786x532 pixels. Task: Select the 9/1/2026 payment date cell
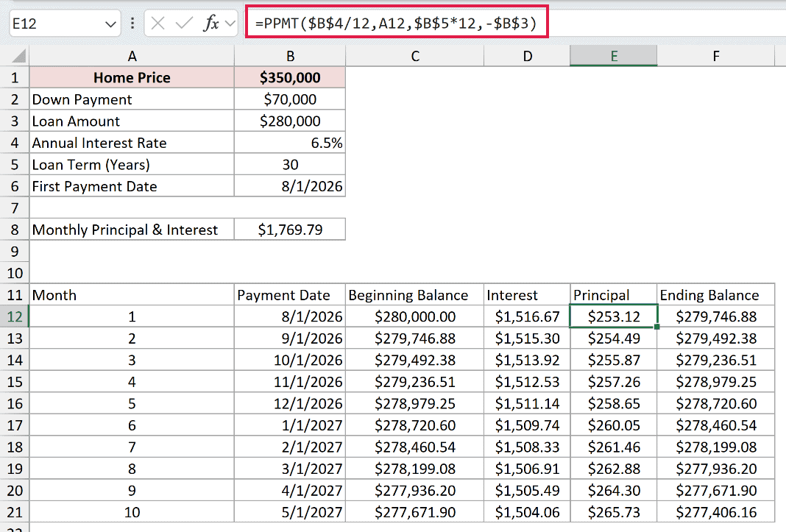[x=290, y=338]
